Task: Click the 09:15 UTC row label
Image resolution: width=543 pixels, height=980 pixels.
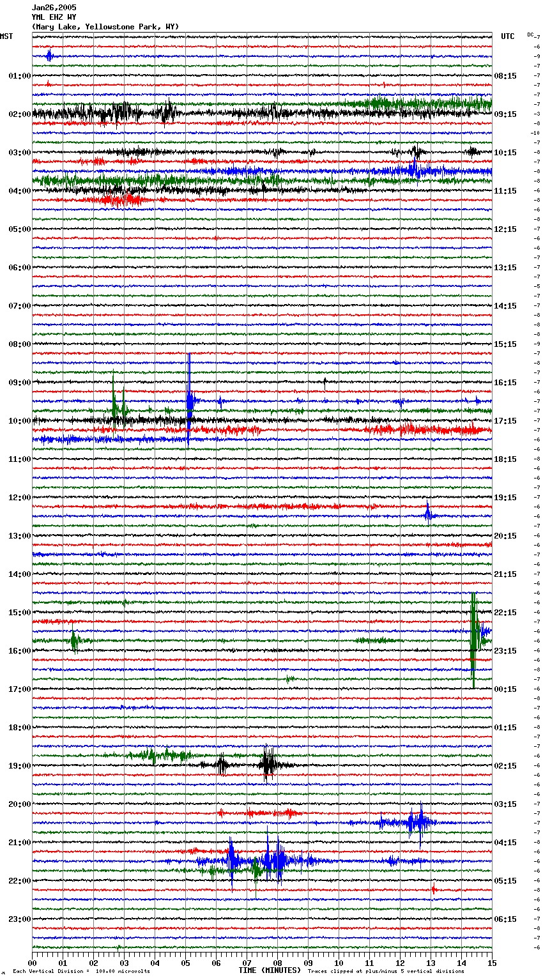Action: [x=505, y=114]
